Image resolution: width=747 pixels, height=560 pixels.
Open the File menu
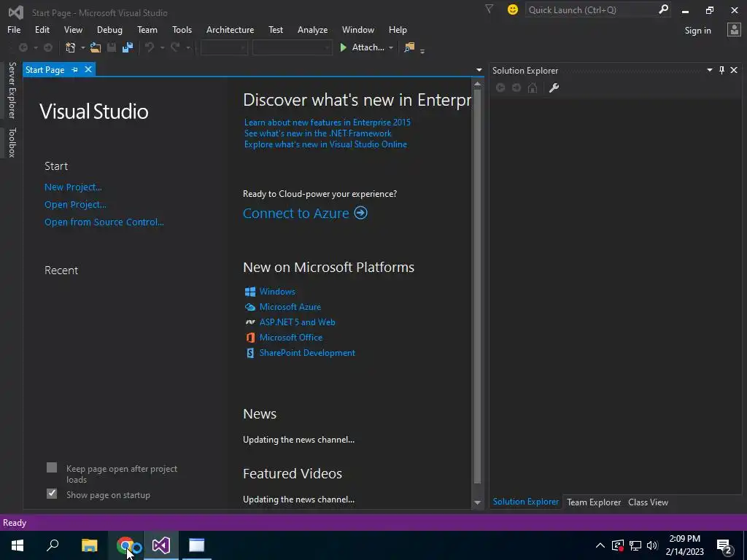tap(14, 29)
